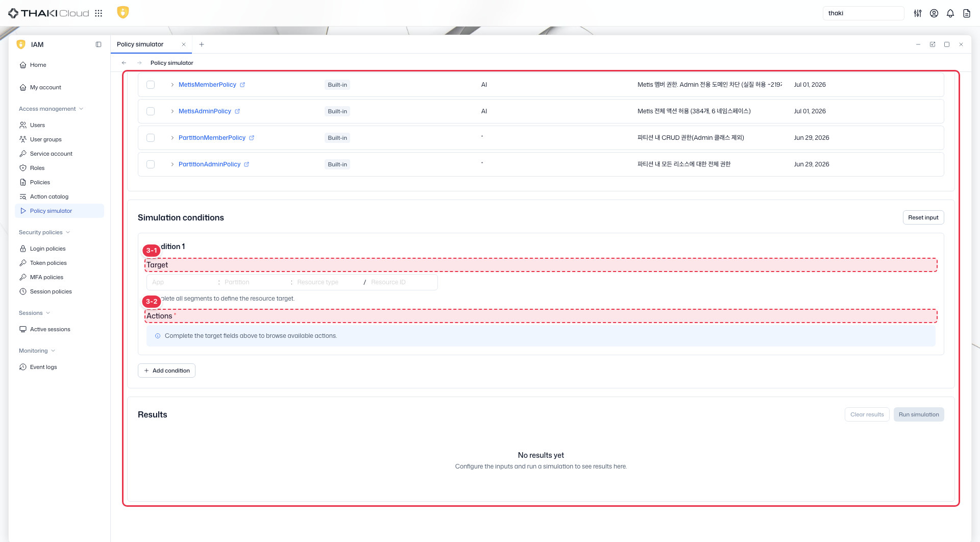Go forward with the right arrow
Screen dimensions: 980x542
coord(139,63)
